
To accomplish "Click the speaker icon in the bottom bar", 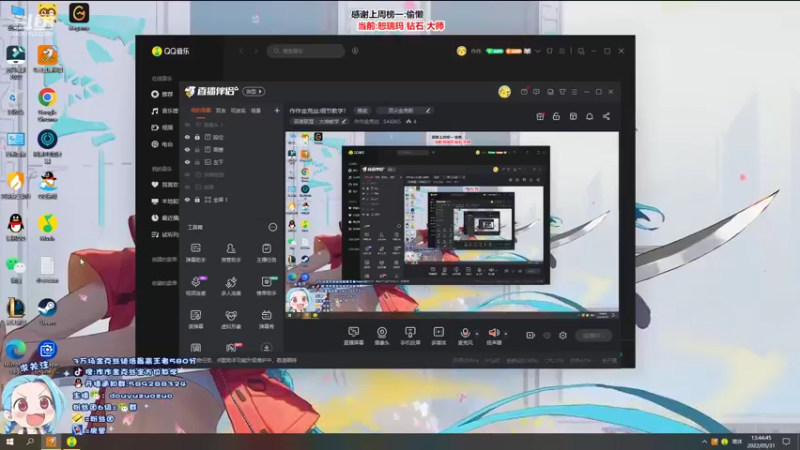I will [494, 334].
